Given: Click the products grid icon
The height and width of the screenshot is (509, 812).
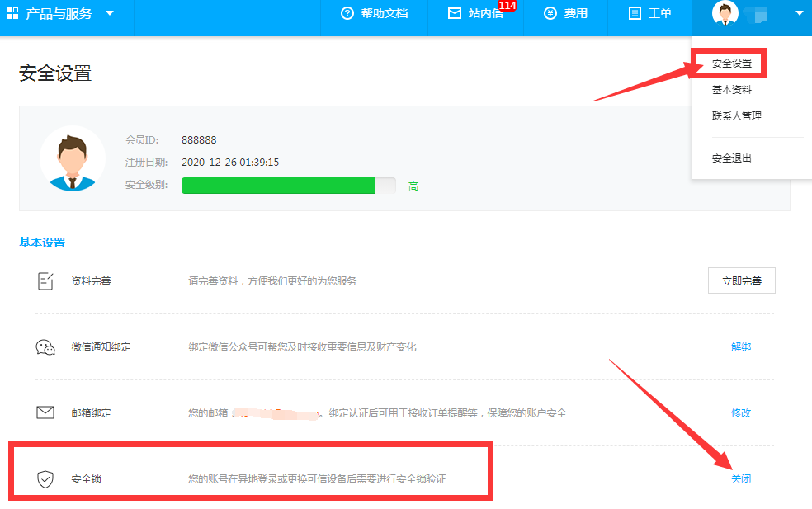Looking at the screenshot, I should click(12, 13).
